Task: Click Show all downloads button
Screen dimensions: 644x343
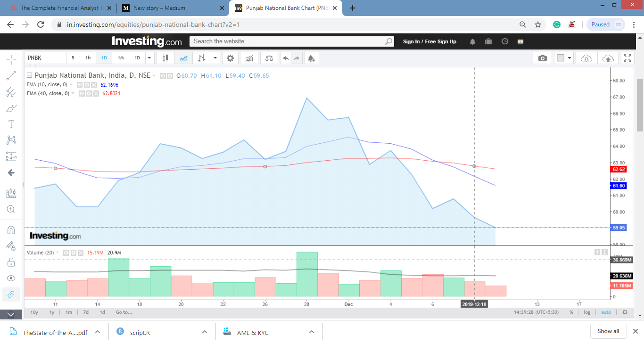Action: point(609,331)
